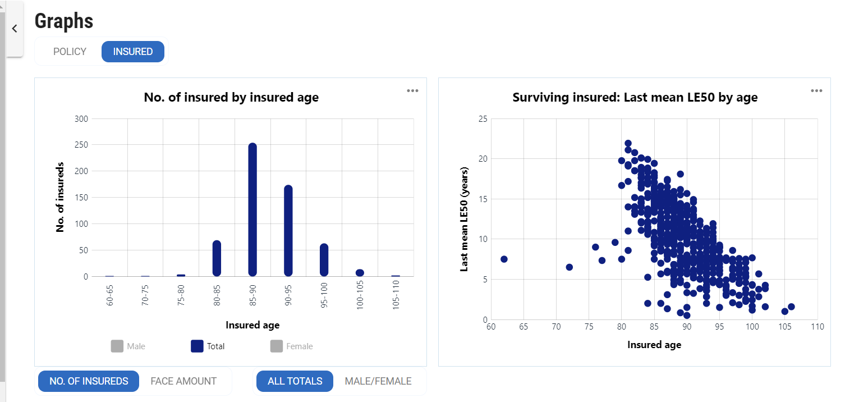Switch to the MALE/FEMALE breakdown

(378, 381)
